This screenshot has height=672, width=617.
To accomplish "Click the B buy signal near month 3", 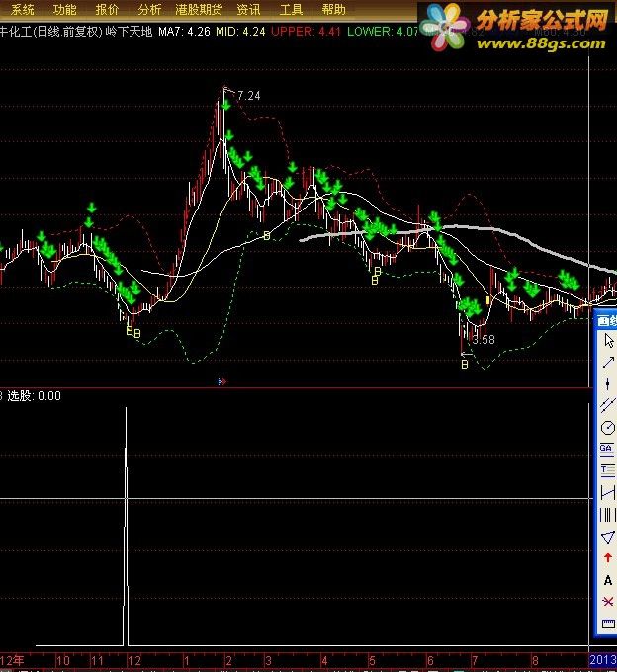I will click(267, 235).
